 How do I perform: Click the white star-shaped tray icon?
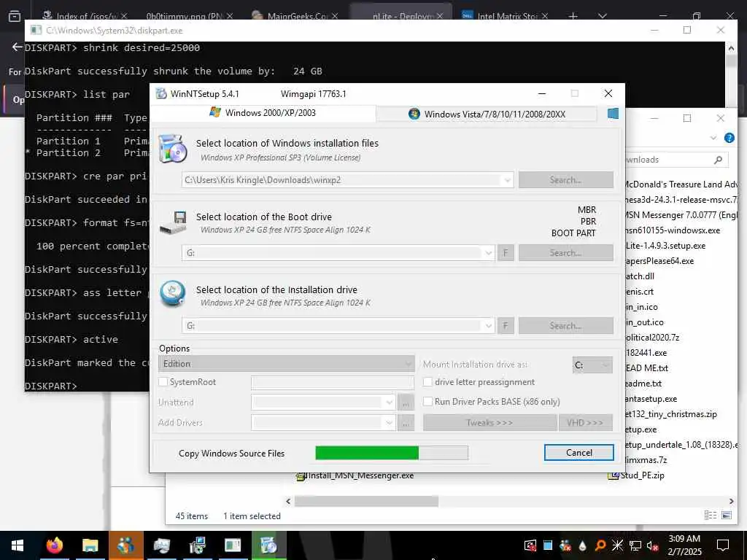617,545
